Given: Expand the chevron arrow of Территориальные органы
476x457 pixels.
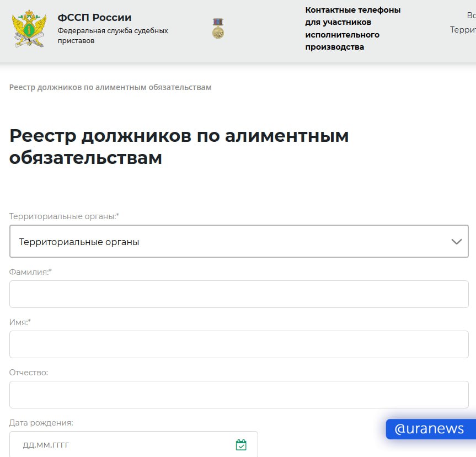Looking at the screenshot, I should [x=456, y=242].
